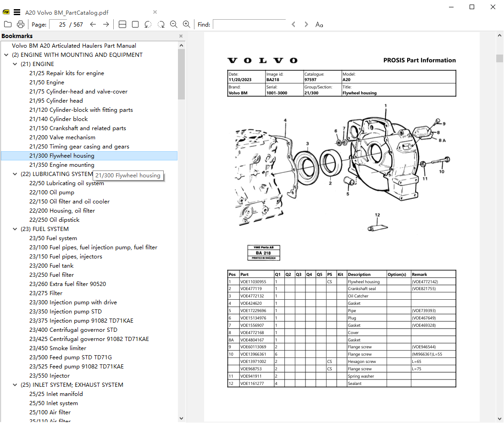Go to 23/500 Feed pump STD TD71G
Viewport: 504px width, 423px height.
tap(70, 357)
